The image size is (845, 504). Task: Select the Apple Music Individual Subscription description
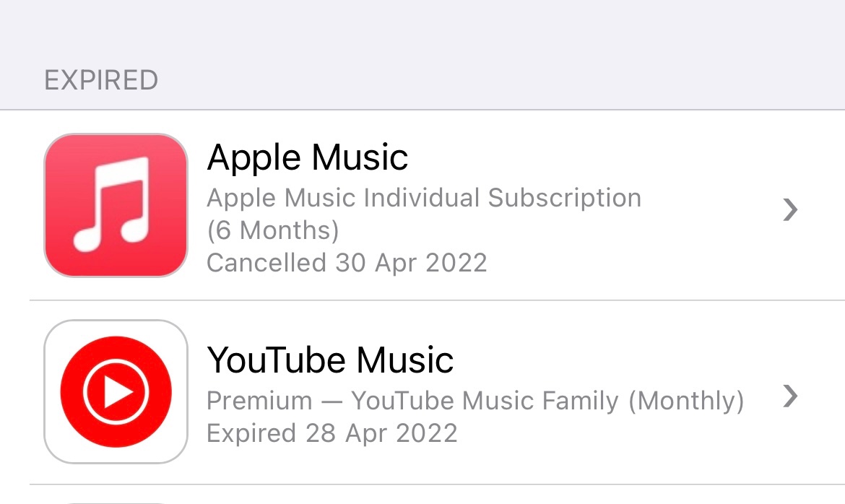coord(424,198)
